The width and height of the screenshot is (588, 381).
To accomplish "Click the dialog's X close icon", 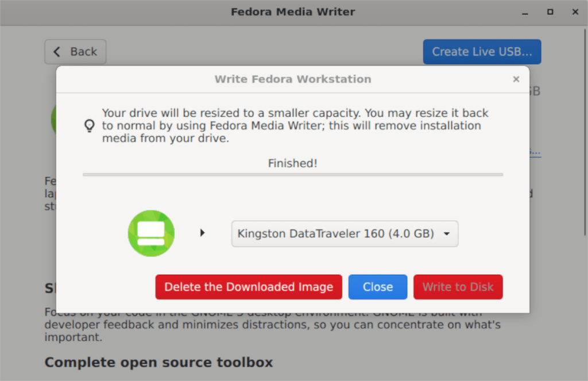I will 516,79.
